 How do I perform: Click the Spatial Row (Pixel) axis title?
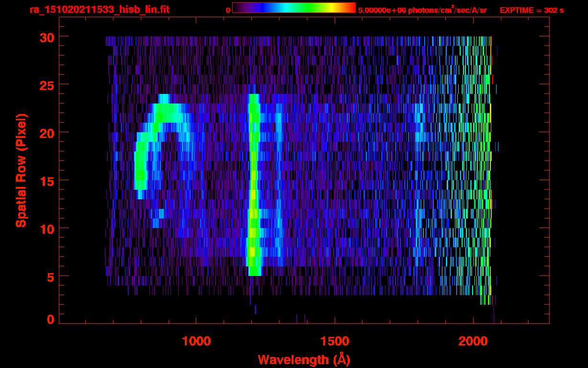(22, 171)
